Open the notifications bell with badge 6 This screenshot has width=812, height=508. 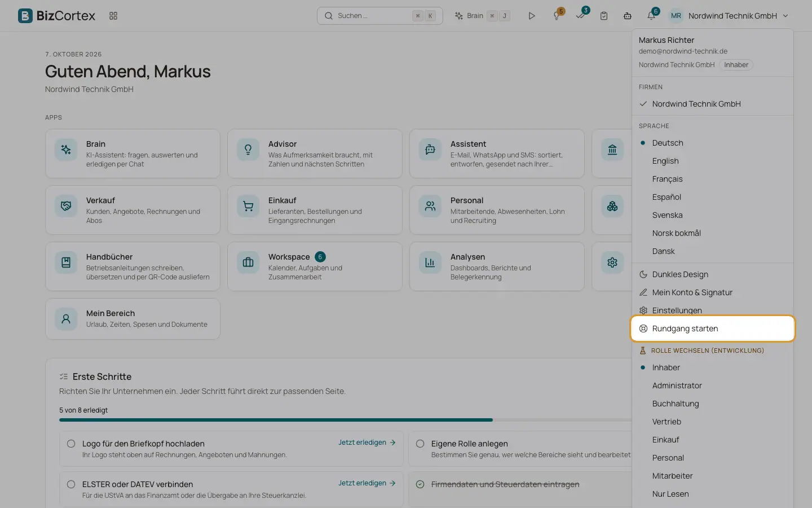click(x=651, y=16)
